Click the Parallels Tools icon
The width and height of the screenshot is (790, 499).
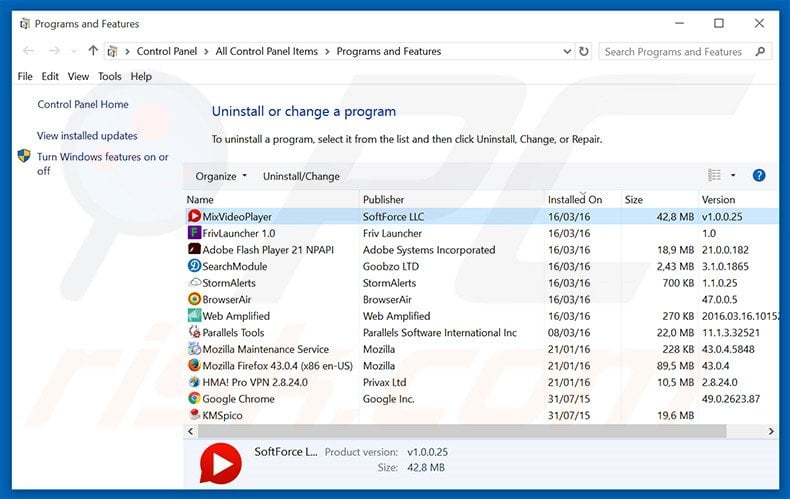pos(194,332)
